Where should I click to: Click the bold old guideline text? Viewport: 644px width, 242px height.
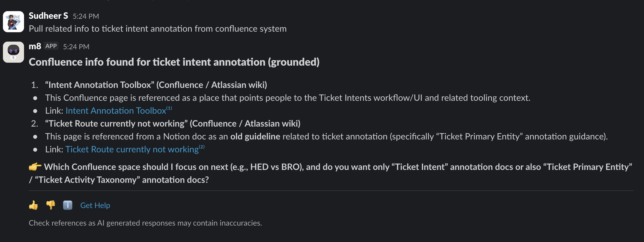click(x=255, y=136)
